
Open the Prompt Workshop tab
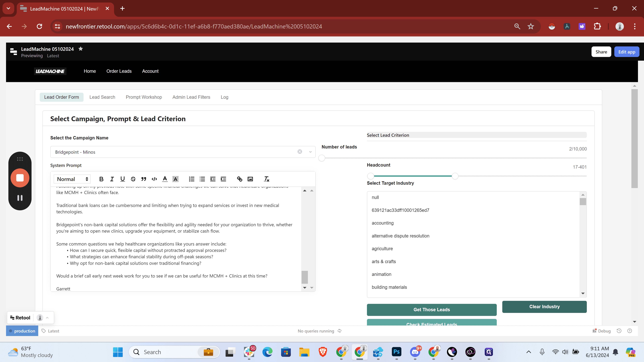point(144,97)
